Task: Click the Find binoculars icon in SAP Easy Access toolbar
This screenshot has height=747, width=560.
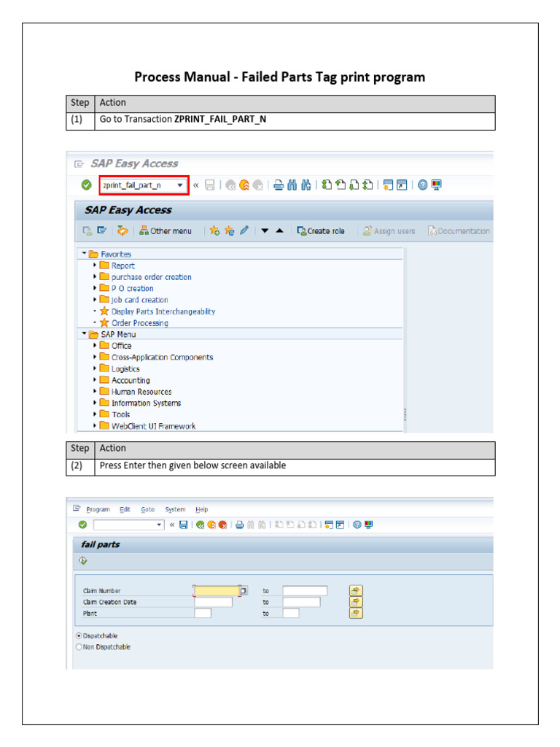Action: 292,185
